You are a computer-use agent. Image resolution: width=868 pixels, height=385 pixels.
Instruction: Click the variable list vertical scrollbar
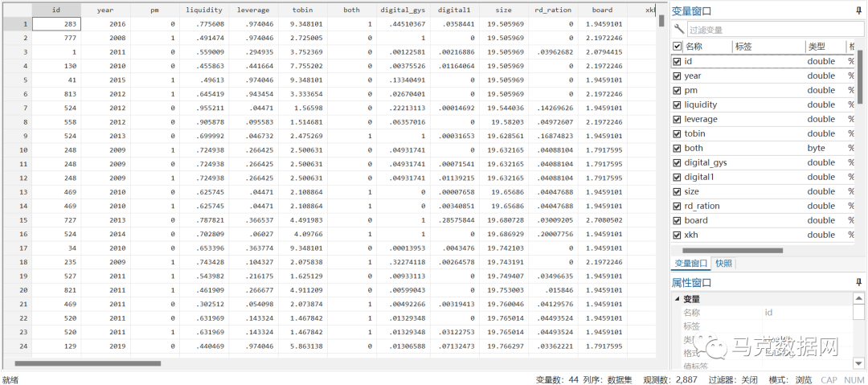coord(860,76)
